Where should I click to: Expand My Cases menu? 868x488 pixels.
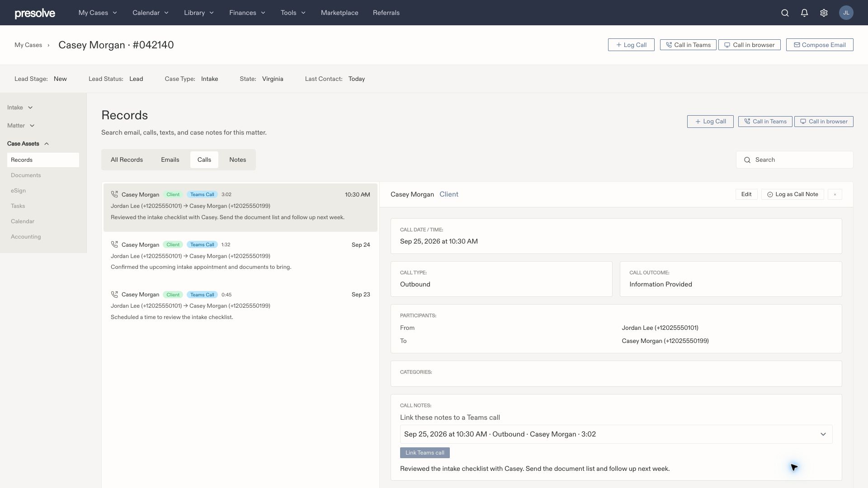(98, 13)
